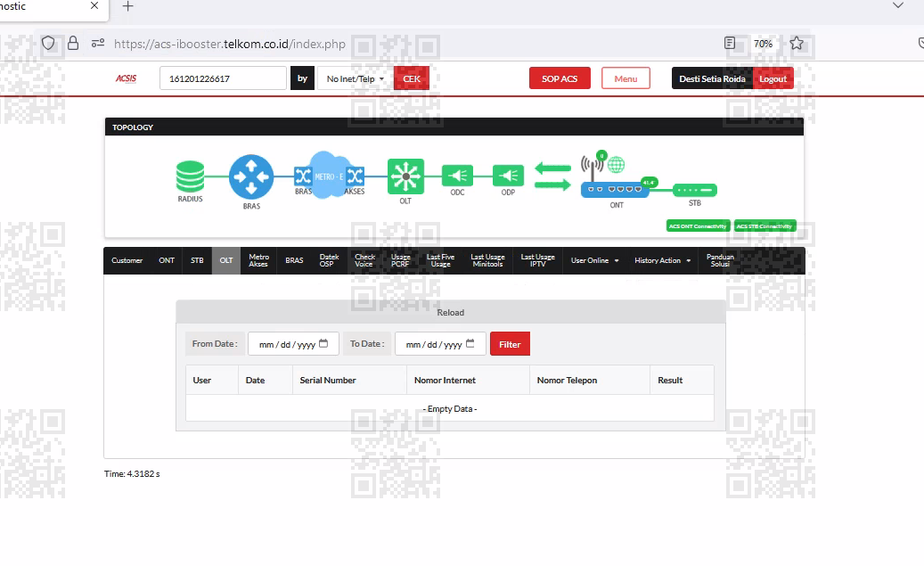Bookmark this page with star icon
Screen dimensions: 924x566
pyautogui.click(x=797, y=43)
